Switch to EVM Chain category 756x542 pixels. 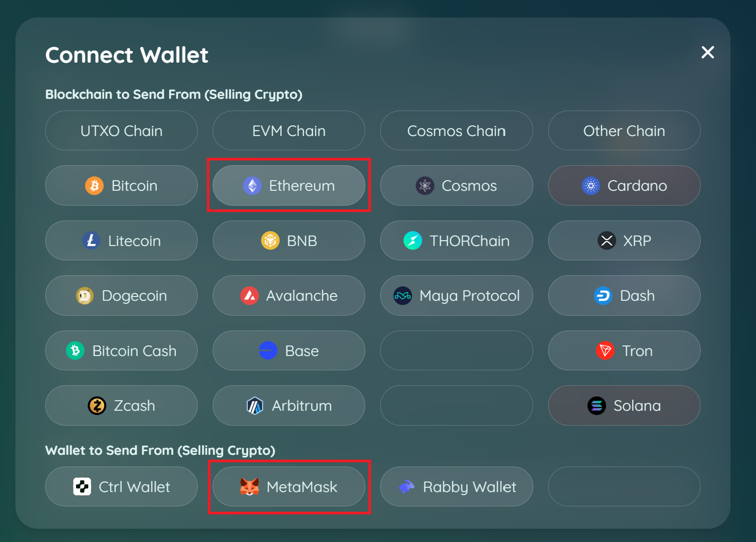[289, 131]
